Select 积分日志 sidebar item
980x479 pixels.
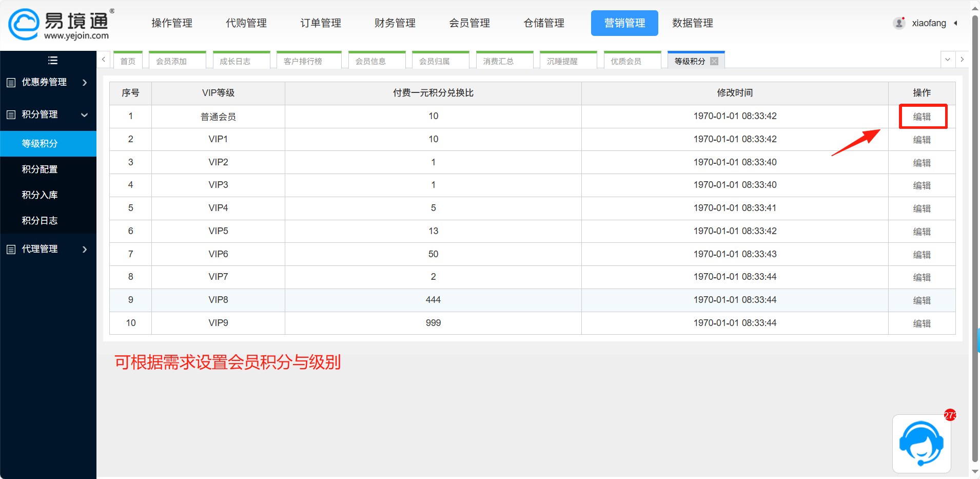tap(40, 221)
